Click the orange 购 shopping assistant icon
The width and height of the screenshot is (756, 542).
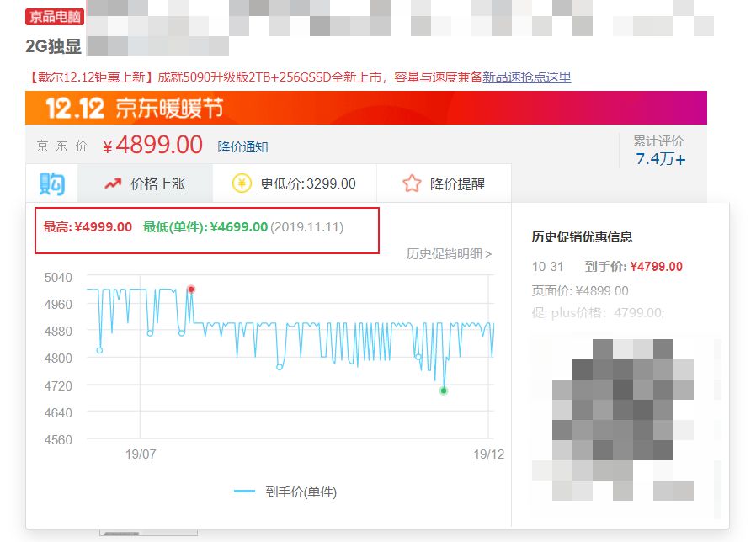[x=51, y=183]
